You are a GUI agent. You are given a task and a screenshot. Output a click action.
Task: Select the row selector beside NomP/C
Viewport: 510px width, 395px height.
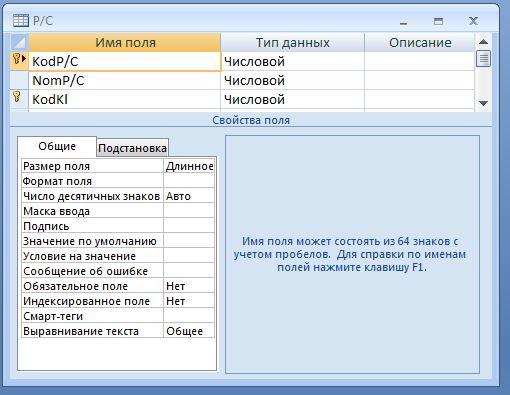pos(19,80)
